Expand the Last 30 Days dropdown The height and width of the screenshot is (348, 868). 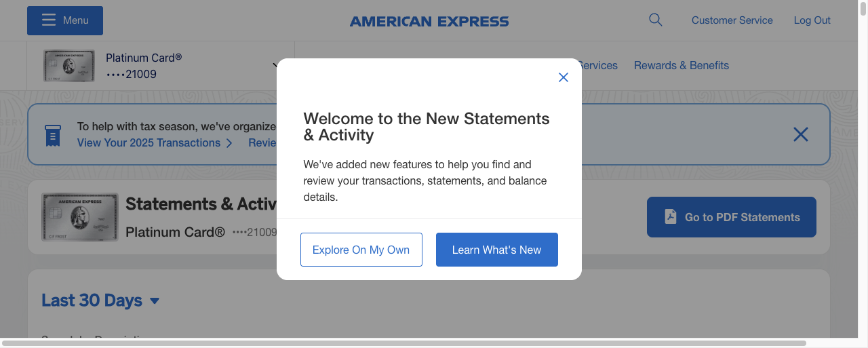pos(155,301)
